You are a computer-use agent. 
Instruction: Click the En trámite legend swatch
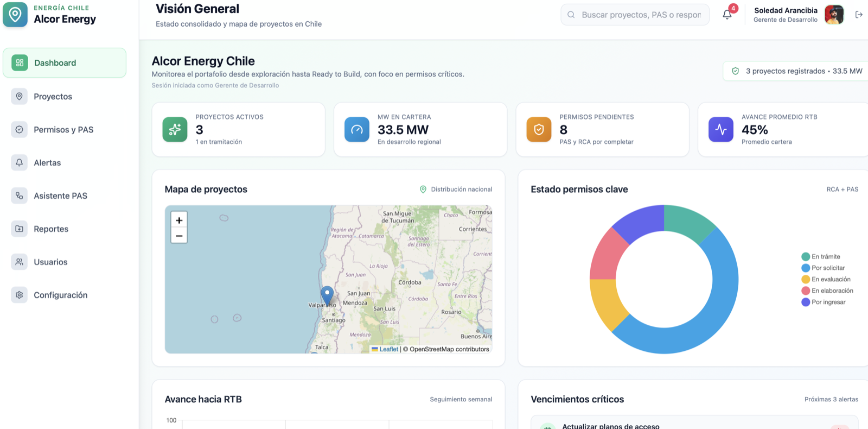pos(806,257)
